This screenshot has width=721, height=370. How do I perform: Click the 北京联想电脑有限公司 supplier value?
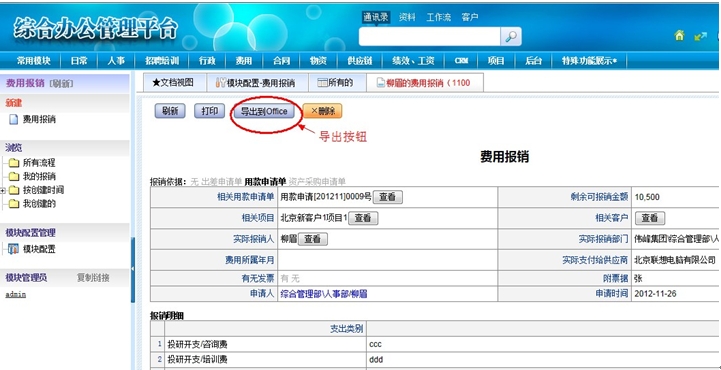coord(675,260)
